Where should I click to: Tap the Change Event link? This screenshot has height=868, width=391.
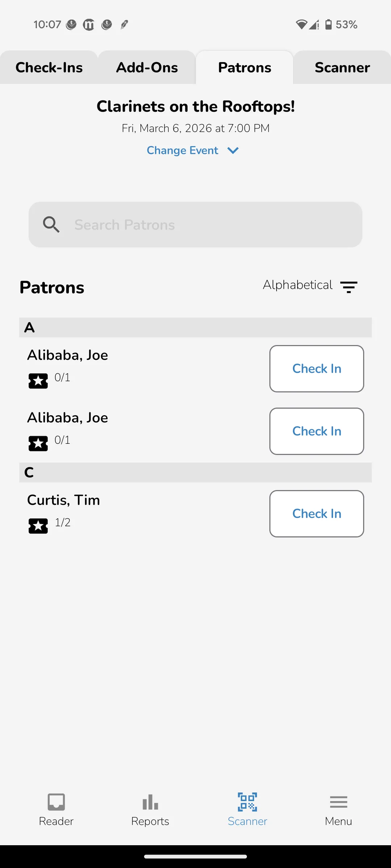[182, 150]
